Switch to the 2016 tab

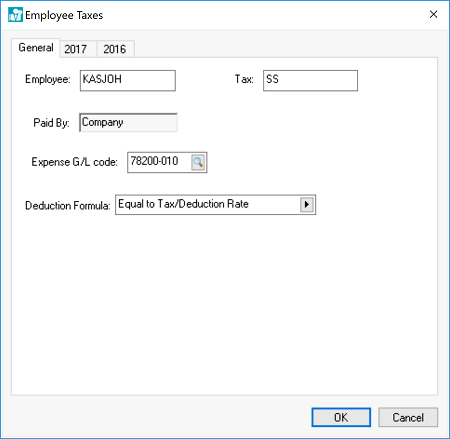point(115,49)
